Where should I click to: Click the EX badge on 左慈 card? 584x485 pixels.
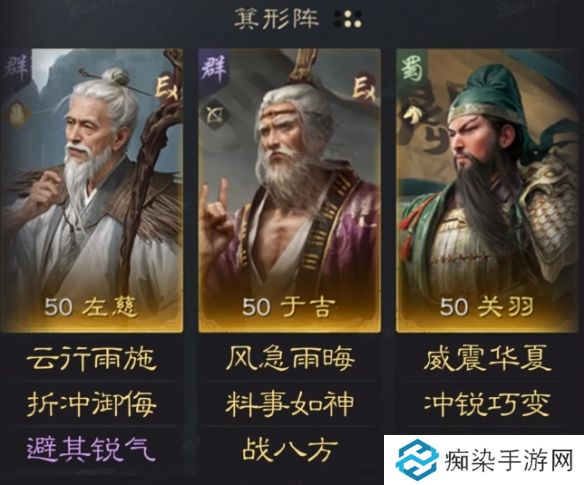pos(168,89)
